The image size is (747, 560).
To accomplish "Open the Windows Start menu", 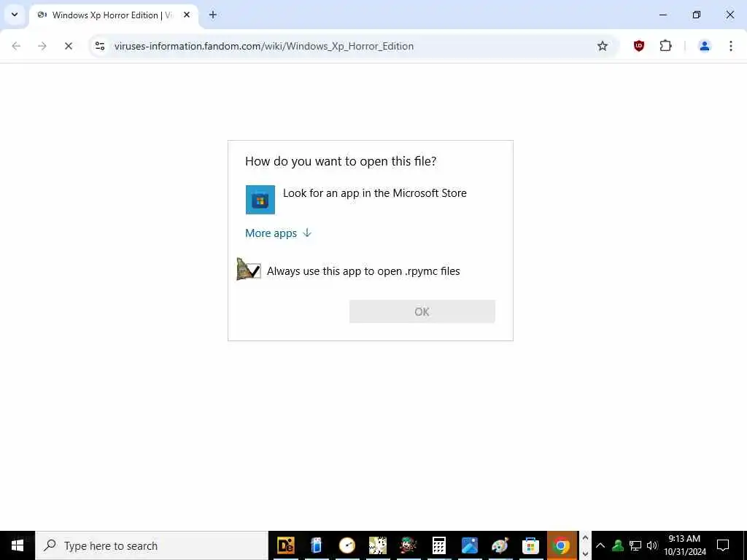I will [18, 545].
